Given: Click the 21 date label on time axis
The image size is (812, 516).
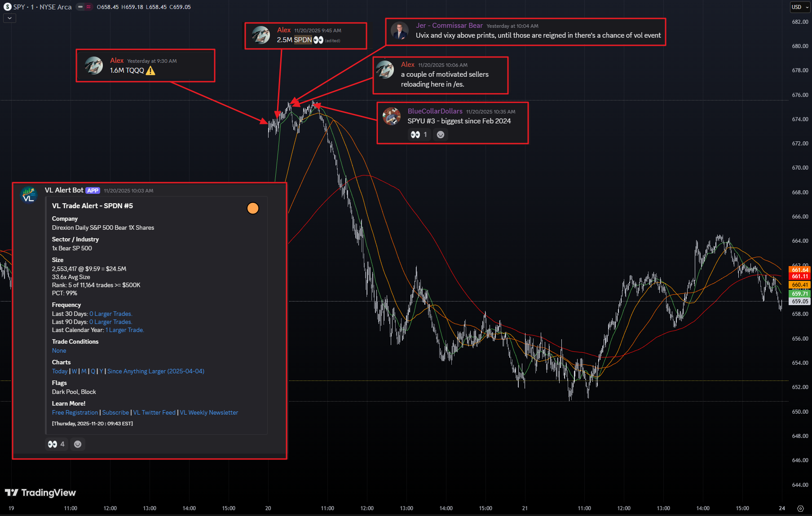Looking at the screenshot, I should 525,508.
